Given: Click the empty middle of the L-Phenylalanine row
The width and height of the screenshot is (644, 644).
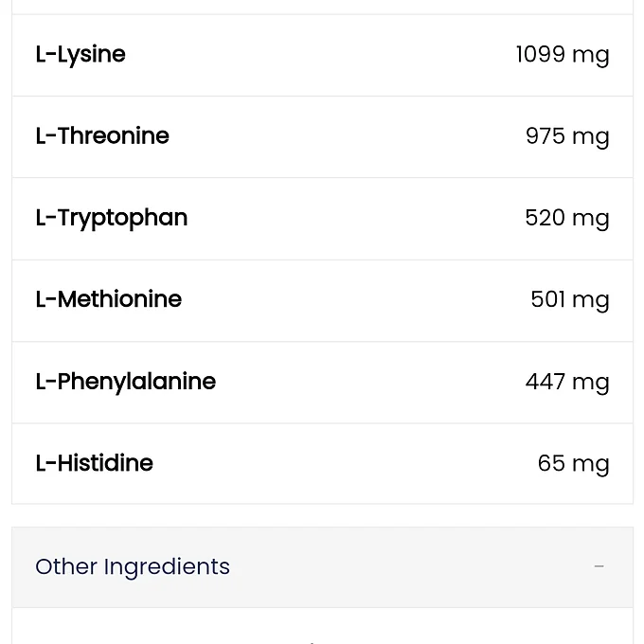Looking at the screenshot, I should pos(369,382).
